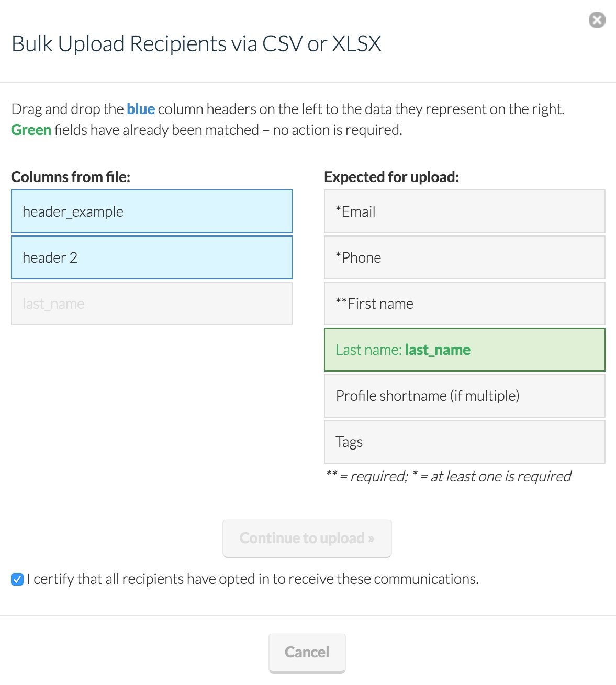
Task: Click the bold blue word in instructions
Action: point(141,109)
